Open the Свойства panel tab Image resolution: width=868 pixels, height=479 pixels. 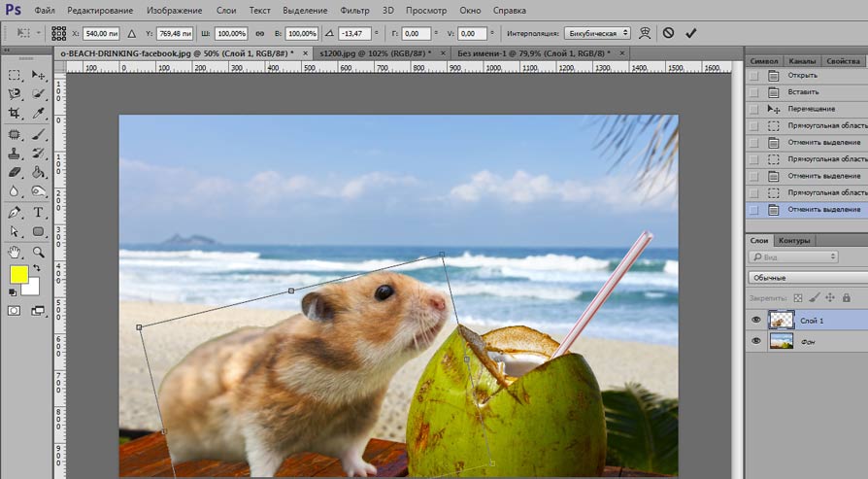[843, 61]
